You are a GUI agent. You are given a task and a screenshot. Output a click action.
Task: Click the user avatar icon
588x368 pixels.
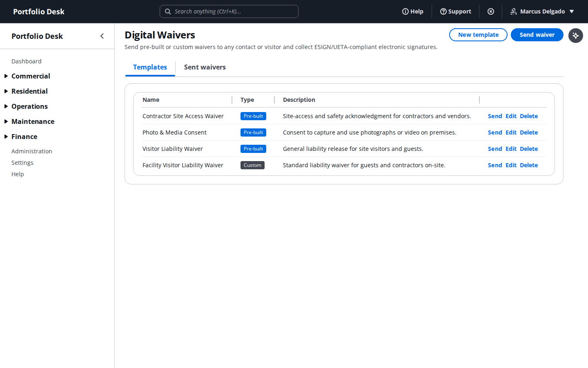pos(513,11)
